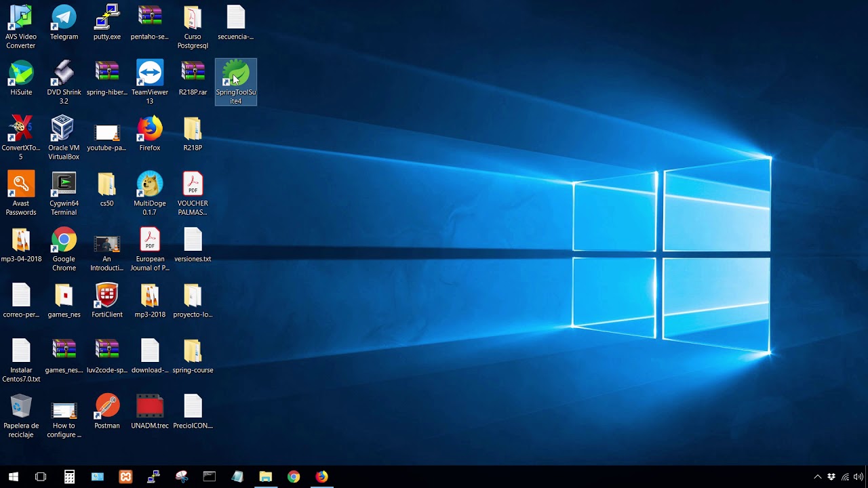The height and width of the screenshot is (488, 868).
Task: Select the download-... file icon
Action: pos(150,357)
